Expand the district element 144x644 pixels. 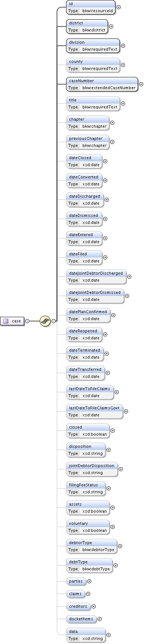coord(111,26)
